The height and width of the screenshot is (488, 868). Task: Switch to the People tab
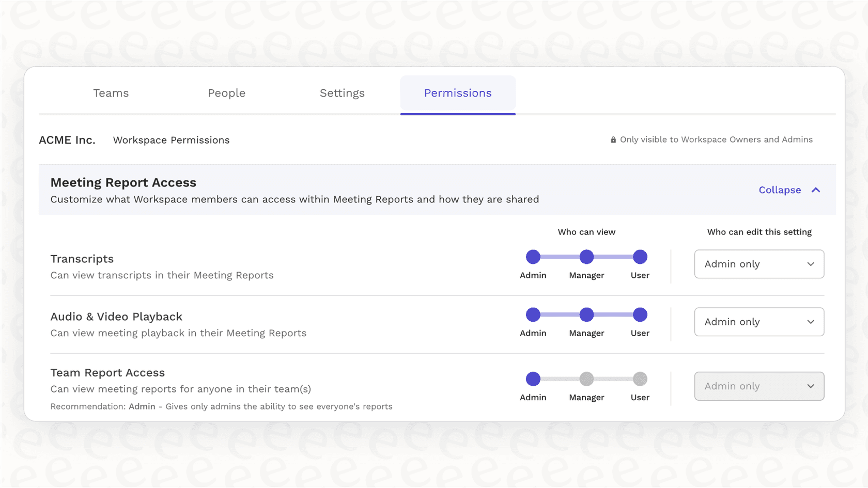[x=226, y=93]
